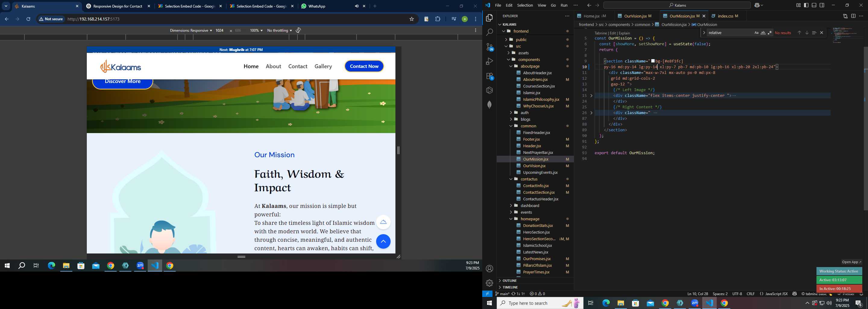
Task: Open the Explorer view in activity bar
Action: coord(489,18)
